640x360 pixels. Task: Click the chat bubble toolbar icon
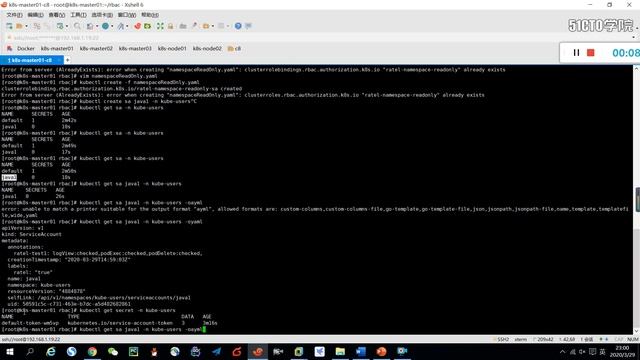coord(248,26)
